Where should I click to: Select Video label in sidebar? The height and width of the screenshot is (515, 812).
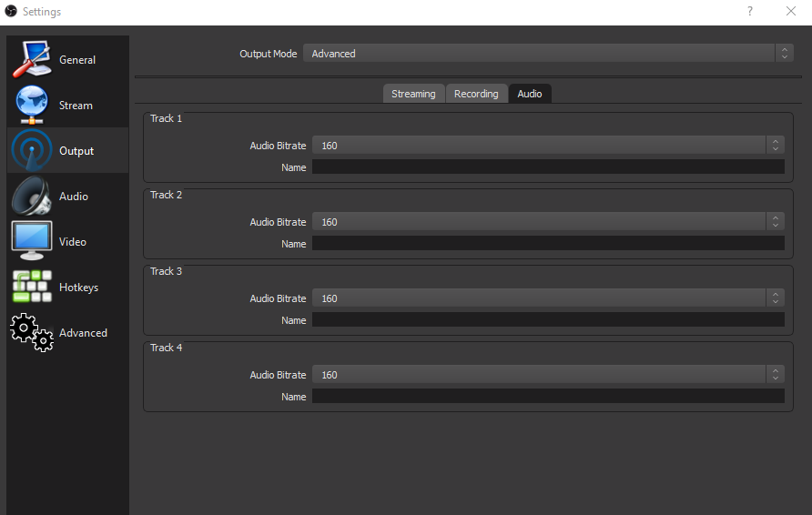click(73, 242)
